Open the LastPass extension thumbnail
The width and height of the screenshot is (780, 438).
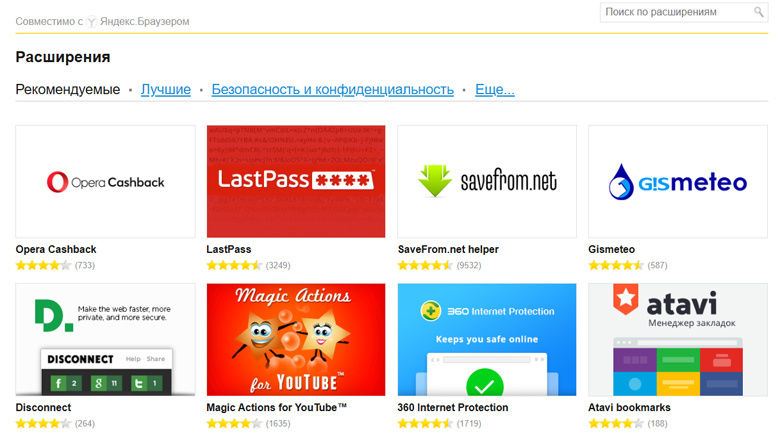296,181
